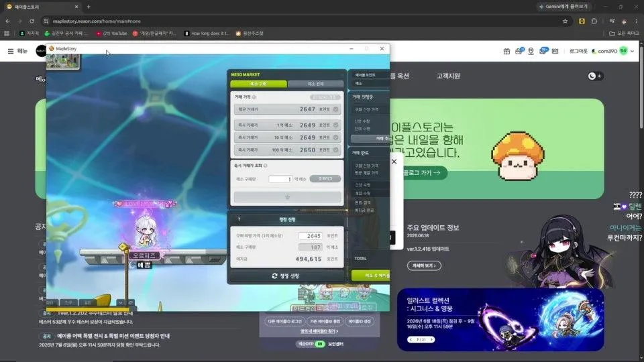This screenshot has width=644, height=362.
Task: Click the 정정 신청 button with refresh icon
Action: tap(286, 276)
